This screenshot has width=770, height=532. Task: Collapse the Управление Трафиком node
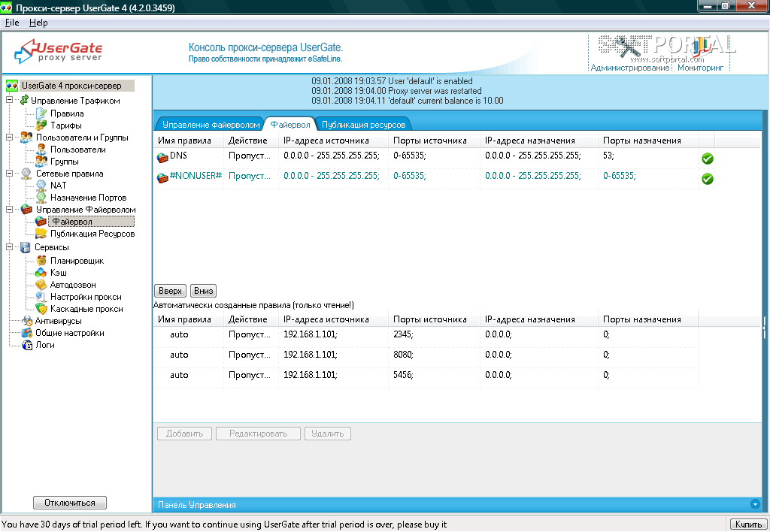[x=9, y=100]
